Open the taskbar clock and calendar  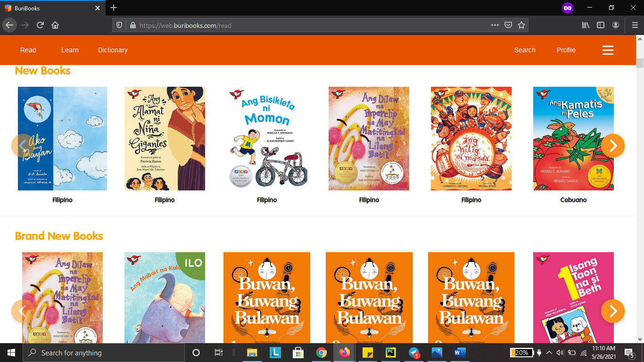tap(604, 353)
